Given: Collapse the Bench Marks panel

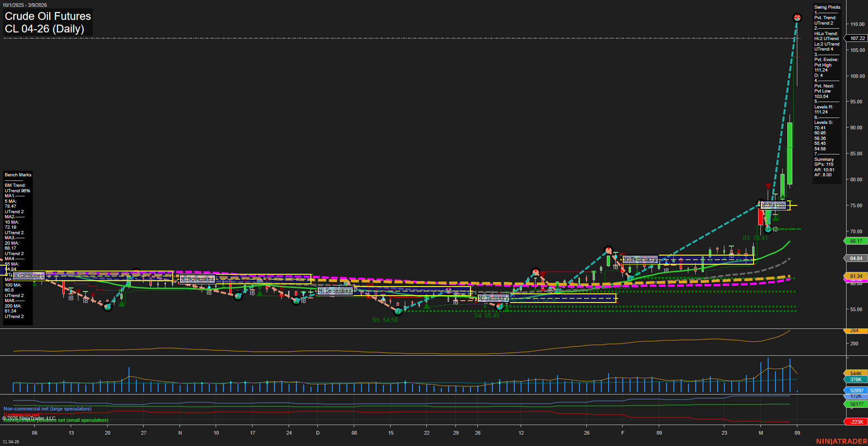Looking at the screenshot, I should click(18, 174).
